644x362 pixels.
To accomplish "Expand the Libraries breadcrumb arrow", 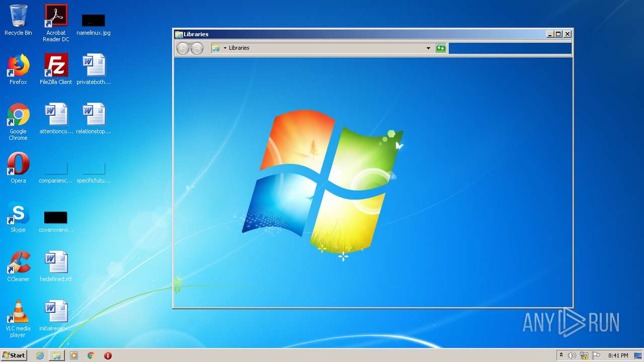I will pos(225,48).
